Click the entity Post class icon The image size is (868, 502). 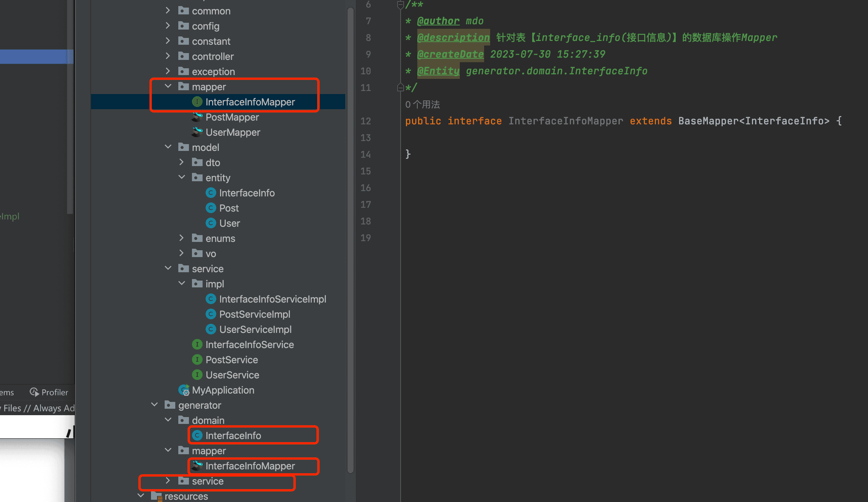211,208
